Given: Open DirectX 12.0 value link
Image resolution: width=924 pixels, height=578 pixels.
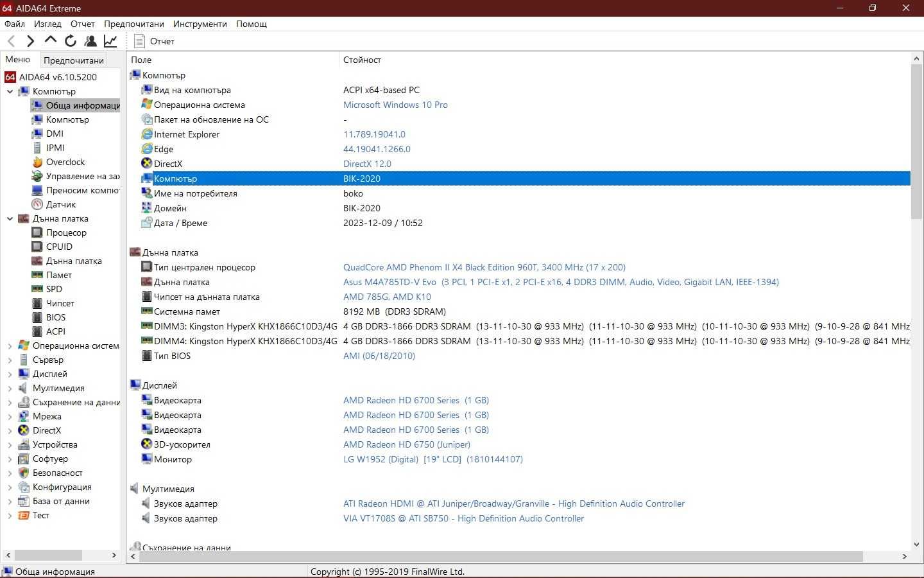Looking at the screenshot, I should click(367, 164).
